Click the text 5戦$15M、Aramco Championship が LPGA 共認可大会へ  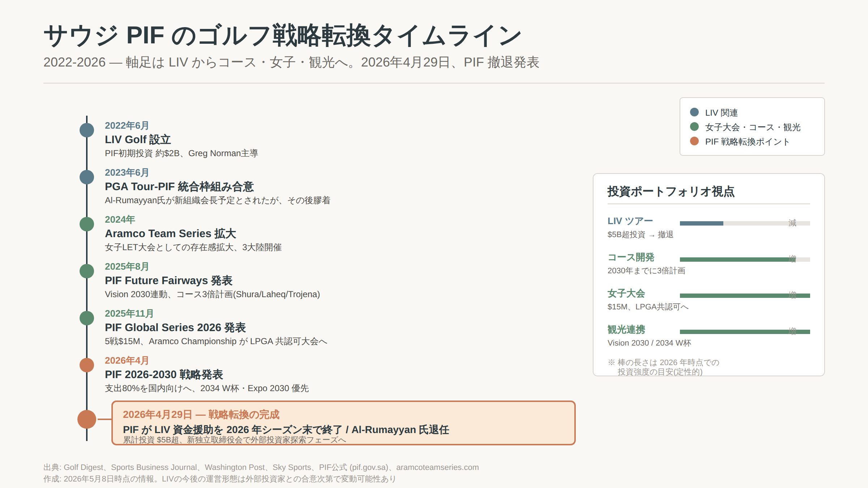(216, 341)
